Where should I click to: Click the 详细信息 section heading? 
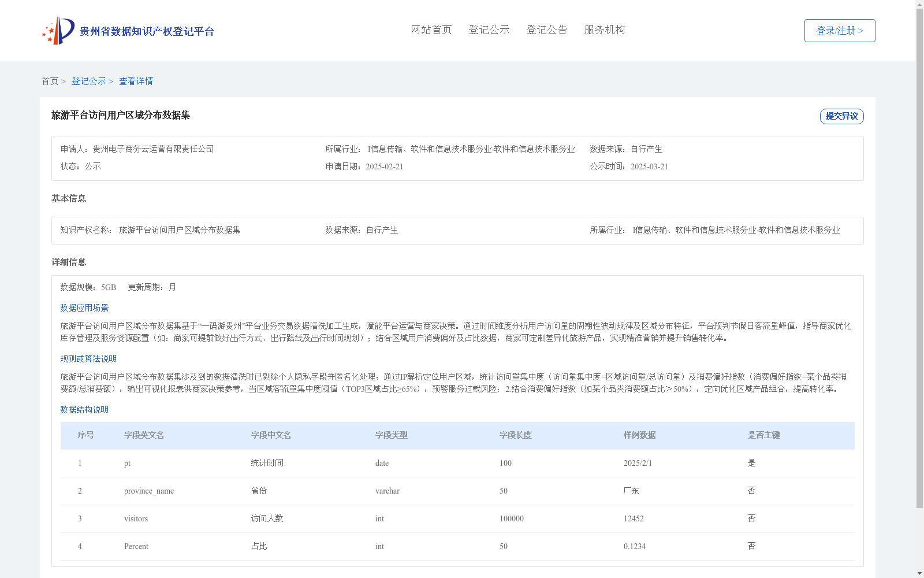(69, 262)
